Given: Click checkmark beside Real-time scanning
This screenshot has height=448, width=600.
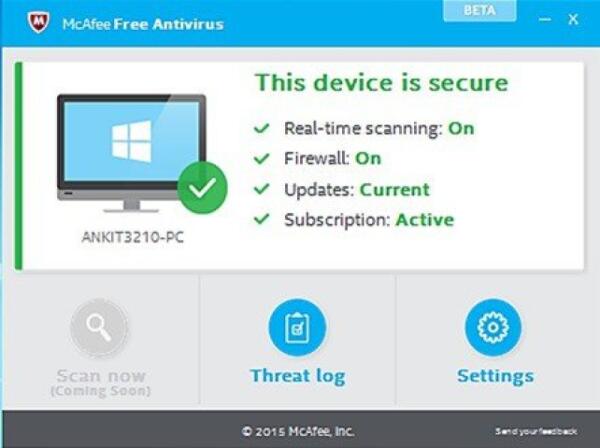Looking at the screenshot, I should 262,128.
